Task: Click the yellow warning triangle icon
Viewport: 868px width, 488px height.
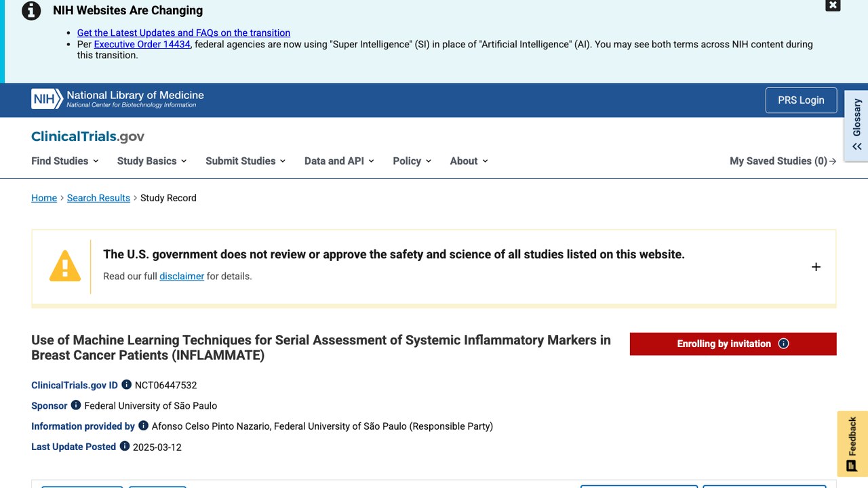Action: [65, 266]
